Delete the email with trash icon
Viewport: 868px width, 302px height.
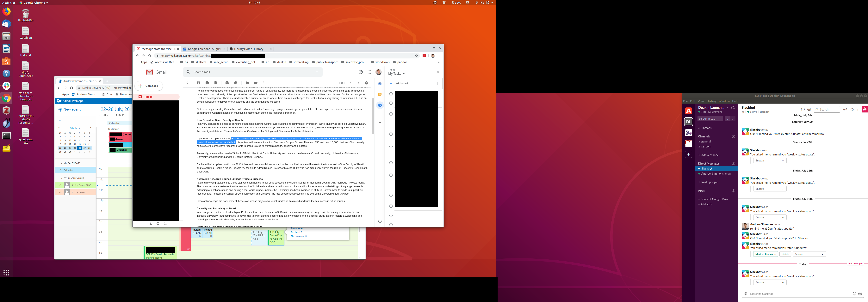(x=216, y=83)
